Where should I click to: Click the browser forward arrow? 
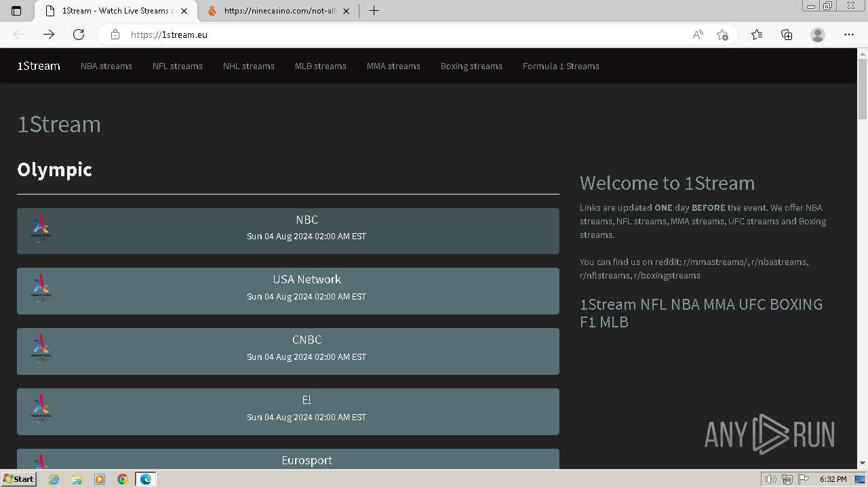(x=49, y=35)
